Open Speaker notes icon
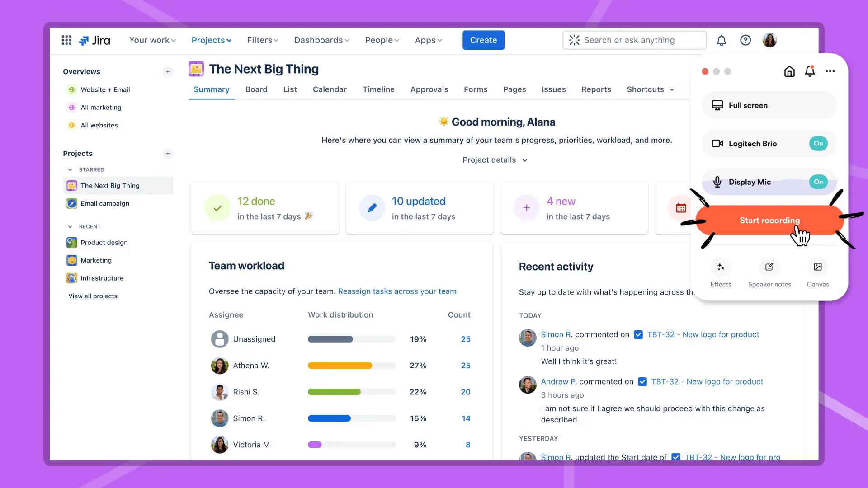 769,267
